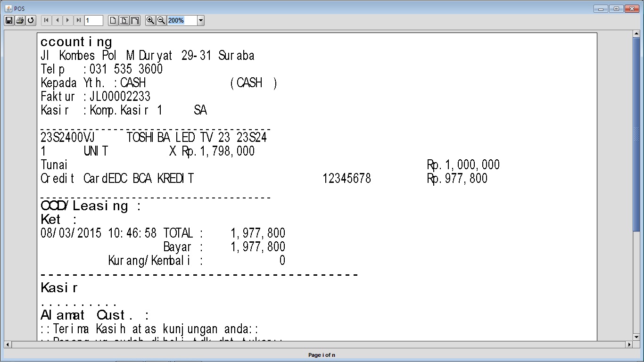Click the Tunai amount Rp.1,000,000
The image size is (644, 362).
(463, 165)
